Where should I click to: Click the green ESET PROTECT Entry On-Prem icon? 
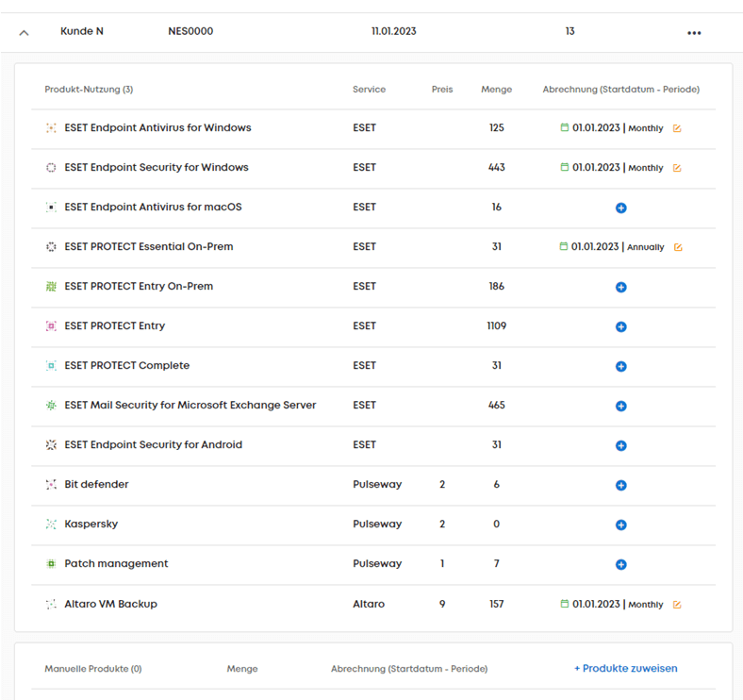51,287
